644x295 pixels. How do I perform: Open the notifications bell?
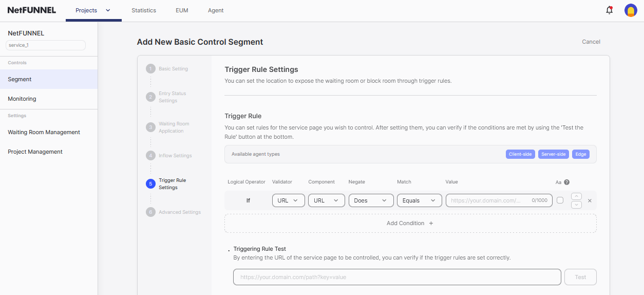click(609, 10)
